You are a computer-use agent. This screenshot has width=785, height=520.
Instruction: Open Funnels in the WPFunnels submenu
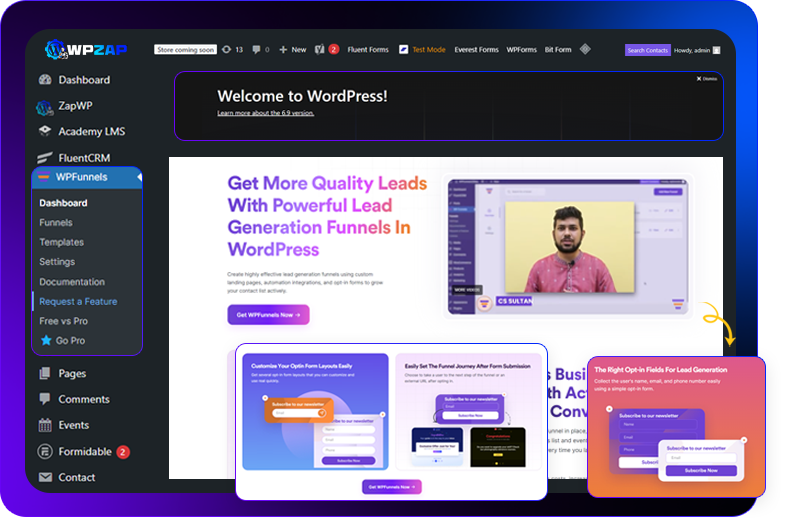[56, 223]
